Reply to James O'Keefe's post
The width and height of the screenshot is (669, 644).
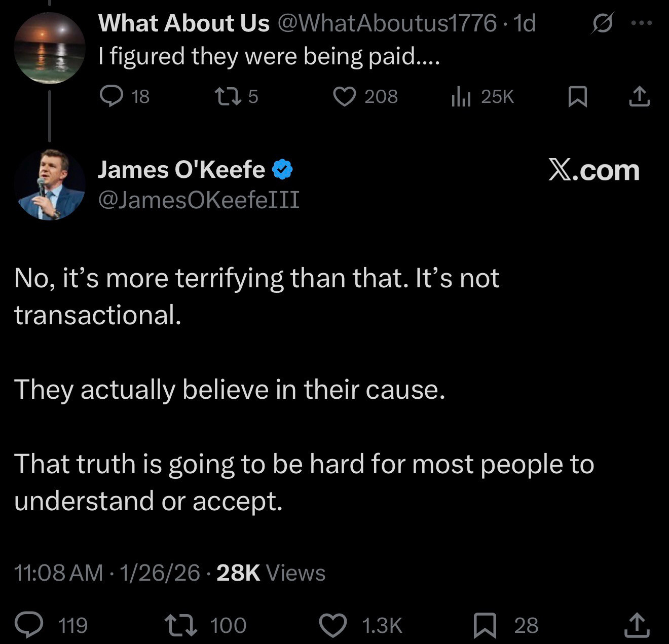point(29,625)
